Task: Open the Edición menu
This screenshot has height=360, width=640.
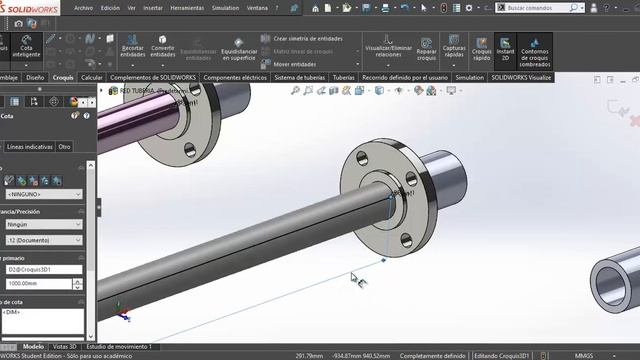Action: 110,8
